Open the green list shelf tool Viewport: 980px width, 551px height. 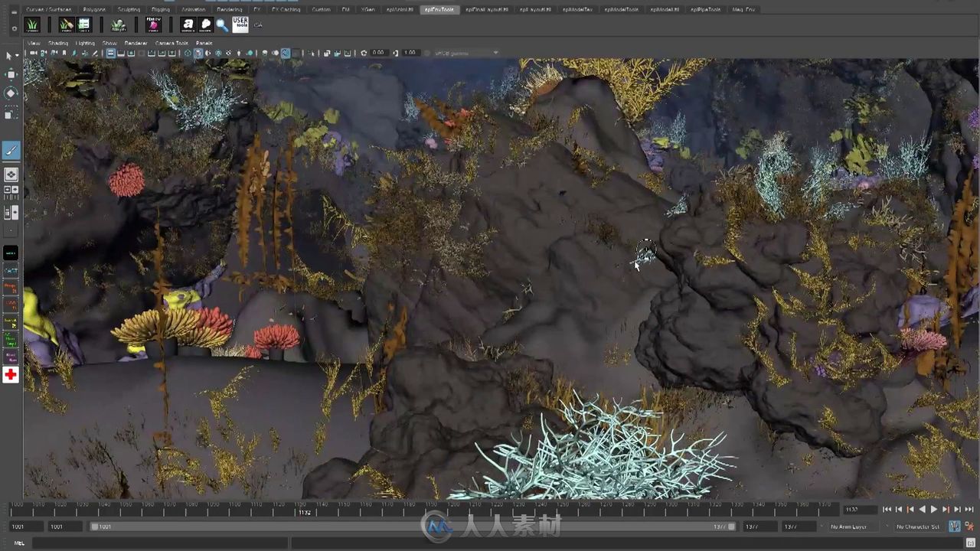click(x=84, y=24)
